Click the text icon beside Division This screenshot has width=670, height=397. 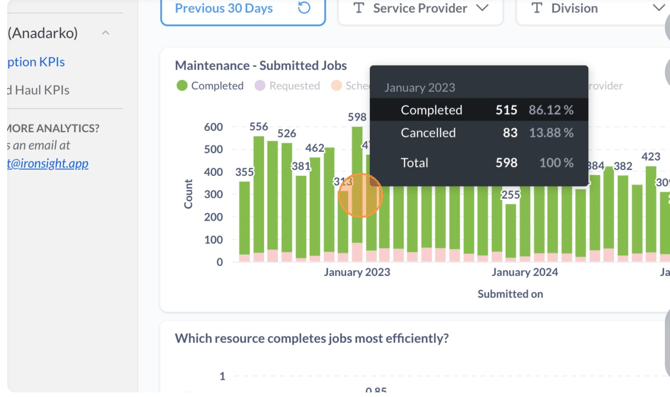[537, 8]
